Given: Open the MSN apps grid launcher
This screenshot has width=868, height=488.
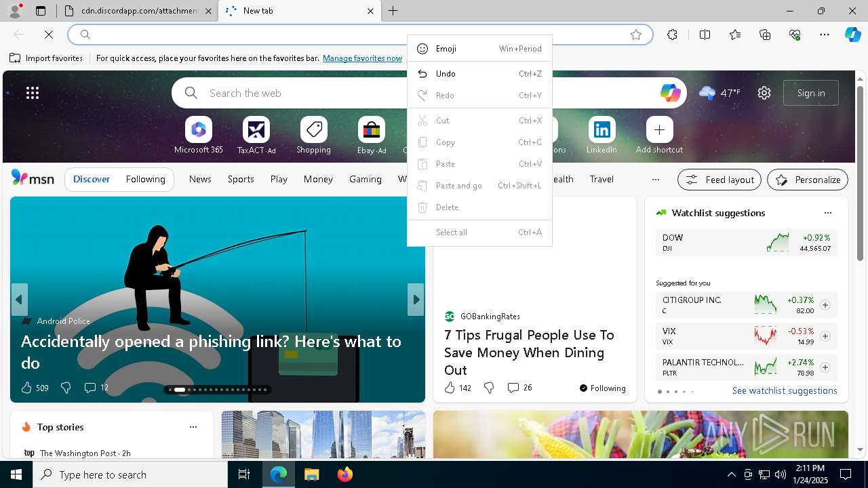Looking at the screenshot, I should (33, 93).
